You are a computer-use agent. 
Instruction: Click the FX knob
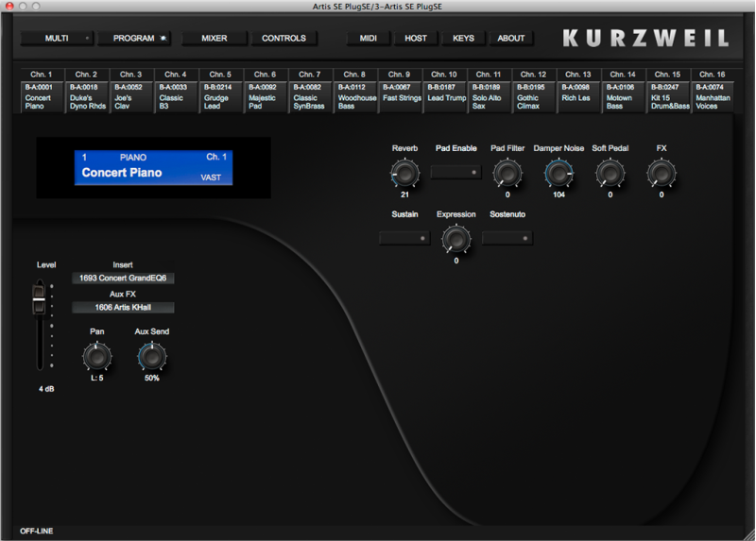click(661, 173)
